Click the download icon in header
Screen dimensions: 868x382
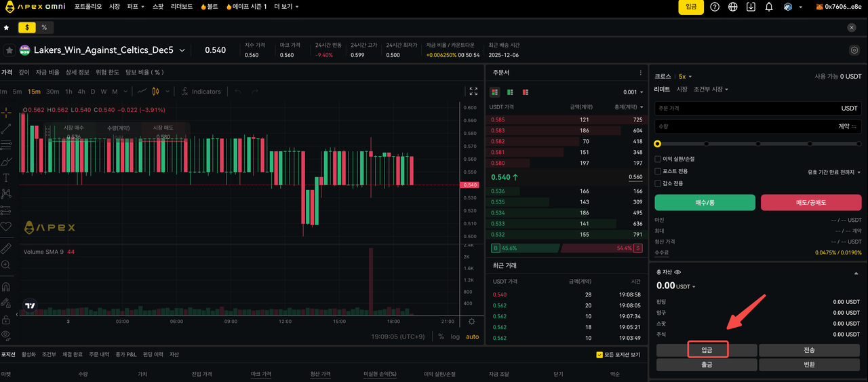751,7
